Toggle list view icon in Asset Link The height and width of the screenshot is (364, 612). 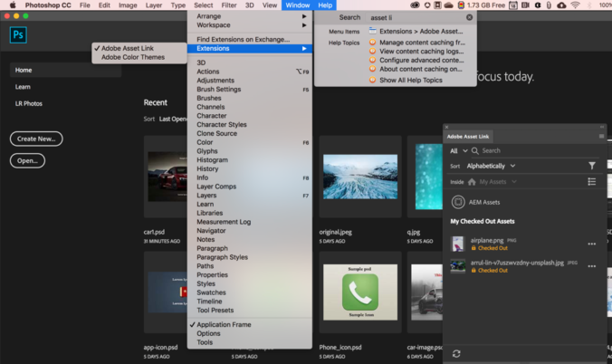coord(592,182)
